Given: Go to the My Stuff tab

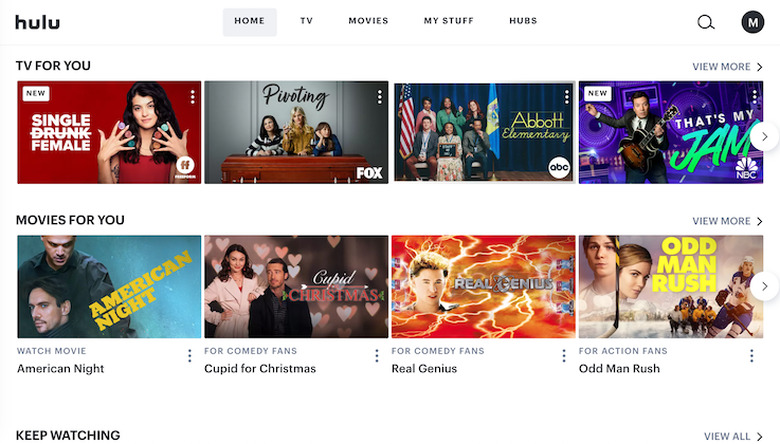Looking at the screenshot, I should tap(449, 21).
